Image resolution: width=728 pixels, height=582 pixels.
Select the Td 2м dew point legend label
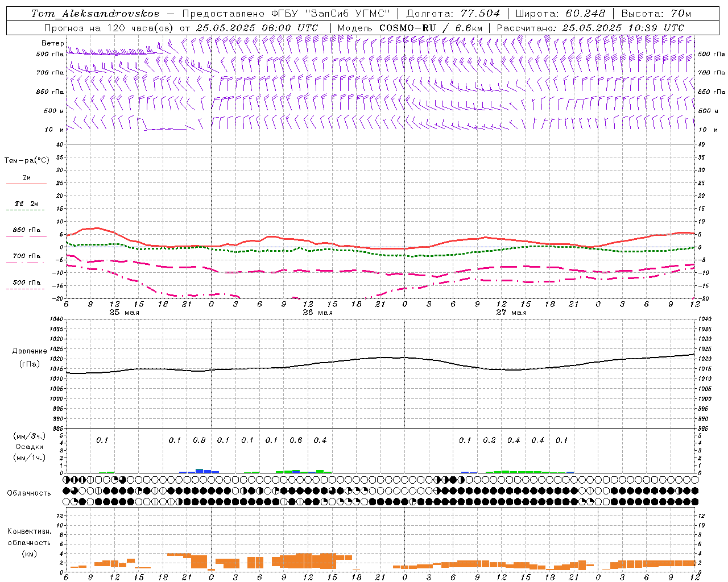(x=26, y=203)
